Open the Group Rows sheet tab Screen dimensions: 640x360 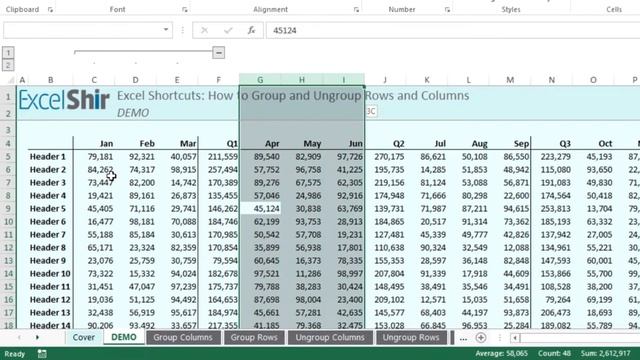254,338
